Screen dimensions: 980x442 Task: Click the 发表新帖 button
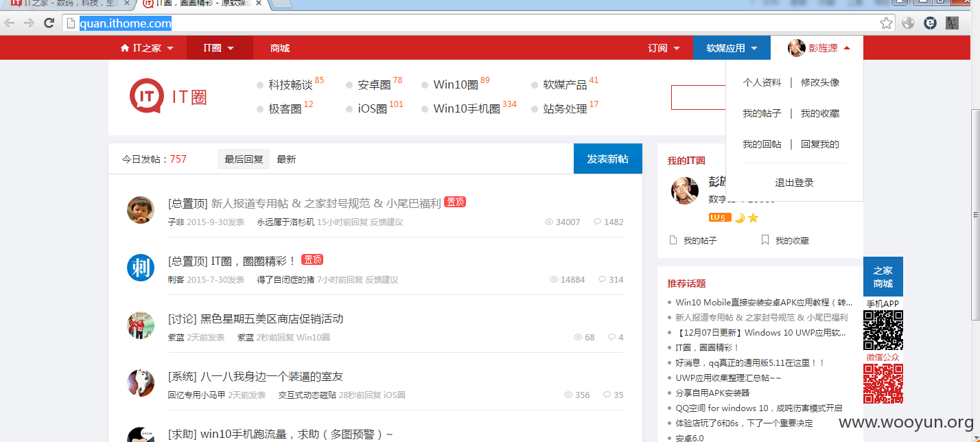click(608, 159)
